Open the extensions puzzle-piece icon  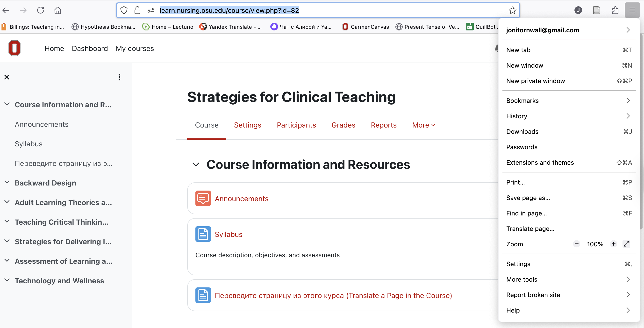pos(615,10)
